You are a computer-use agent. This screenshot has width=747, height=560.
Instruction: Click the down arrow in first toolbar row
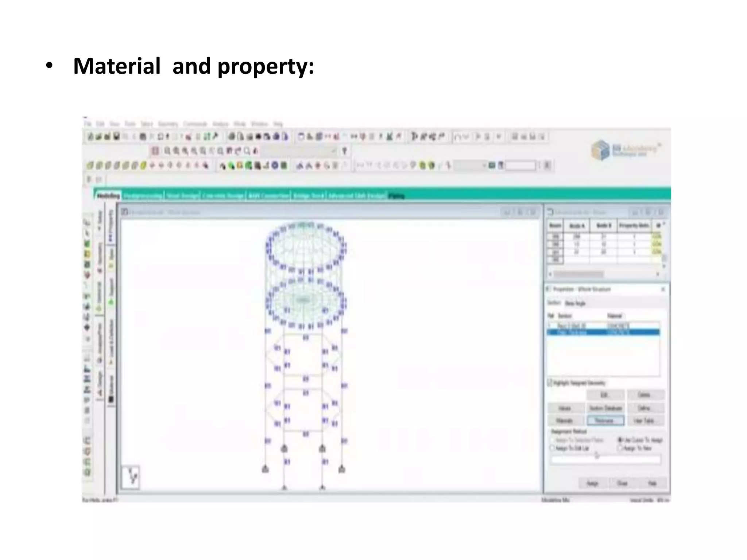(x=499, y=137)
